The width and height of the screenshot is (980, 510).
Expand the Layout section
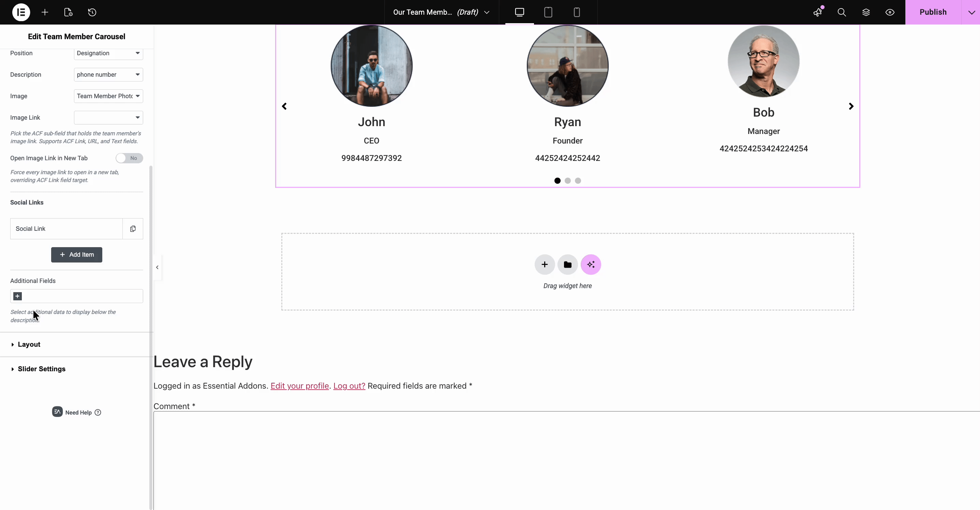(76, 345)
